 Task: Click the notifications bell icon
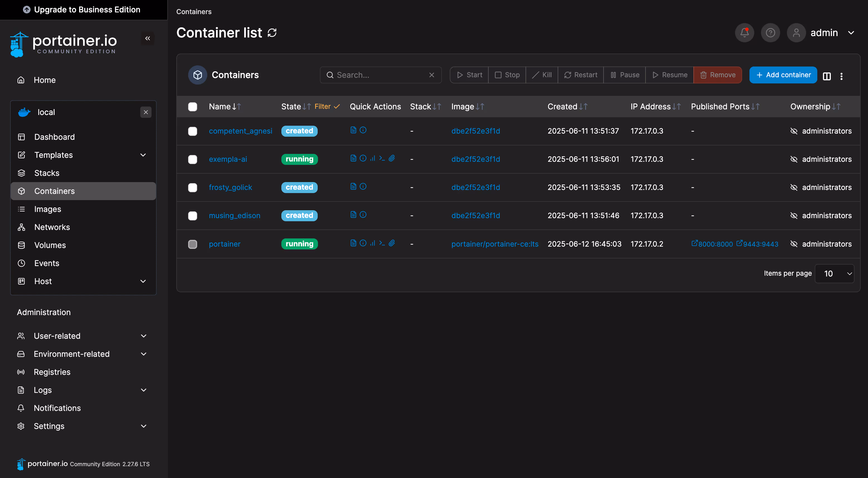coord(744,33)
